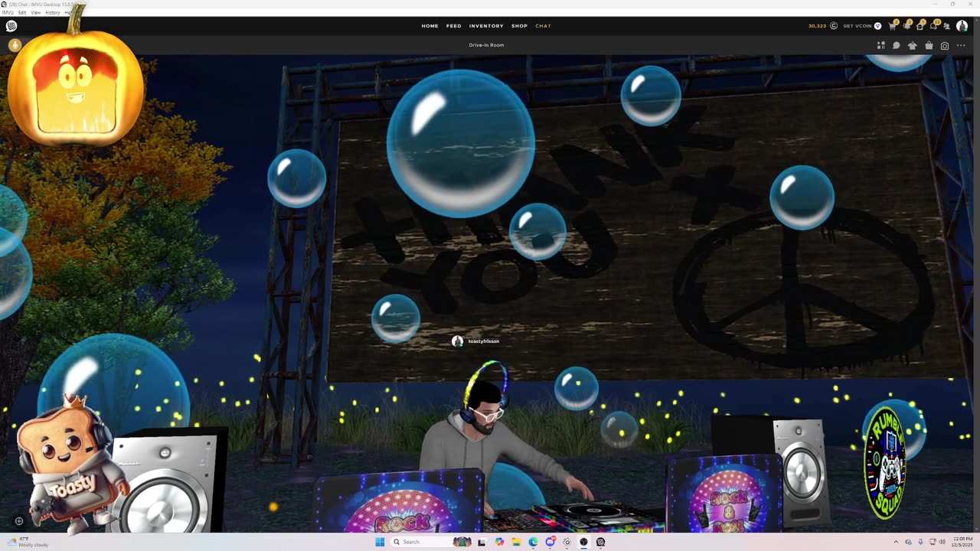Open Microsoft Edge from the taskbar
Image resolution: width=980 pixels, height=551 pixels.
coord(533,542)
